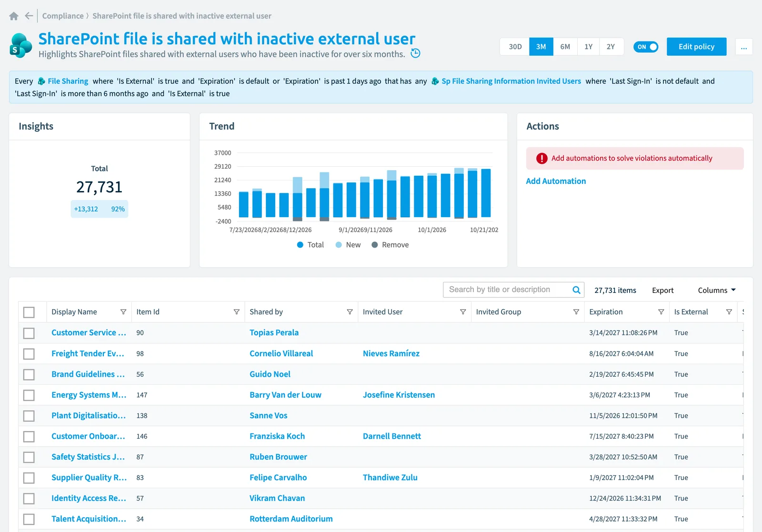The width and height of the screenshot is (762, 532).
Task: Open filter on Is External column
Action: pos(729,312)
